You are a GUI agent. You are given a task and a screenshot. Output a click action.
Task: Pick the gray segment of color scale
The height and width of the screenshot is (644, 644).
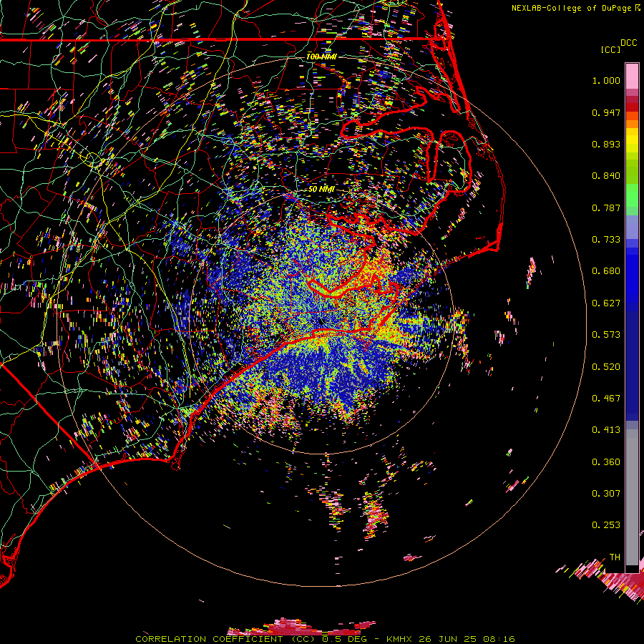coord(632,497)
